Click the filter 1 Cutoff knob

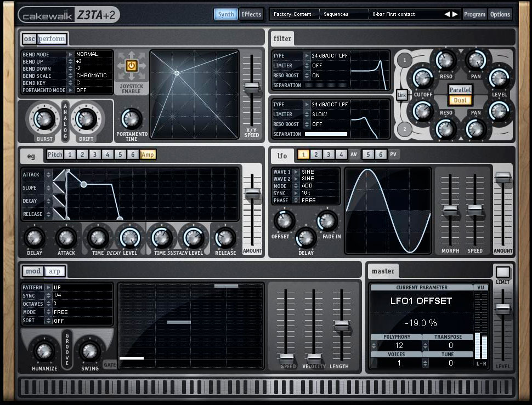[x=422, y=78]
